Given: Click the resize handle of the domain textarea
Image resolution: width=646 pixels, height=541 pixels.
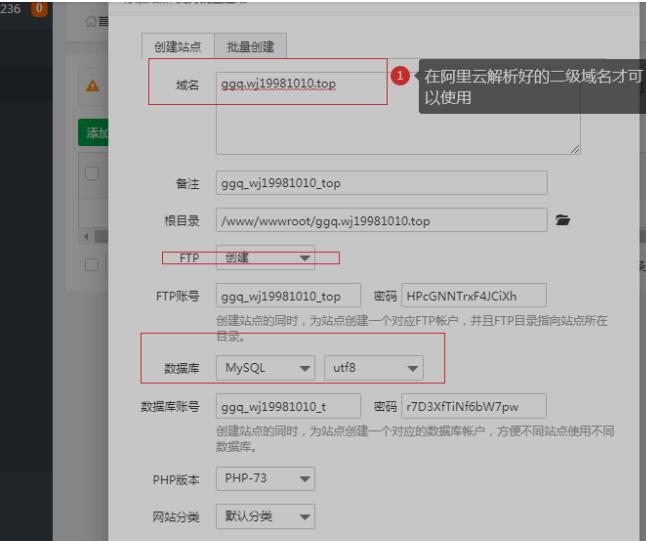Looking at the screenshot, I should coord(574,148).
